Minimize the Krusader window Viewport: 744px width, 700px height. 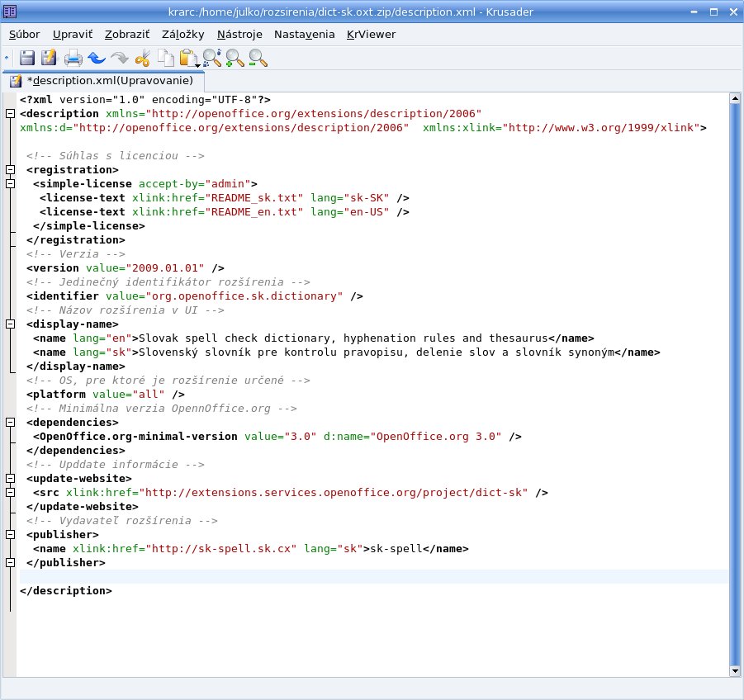tap(694, 12)
